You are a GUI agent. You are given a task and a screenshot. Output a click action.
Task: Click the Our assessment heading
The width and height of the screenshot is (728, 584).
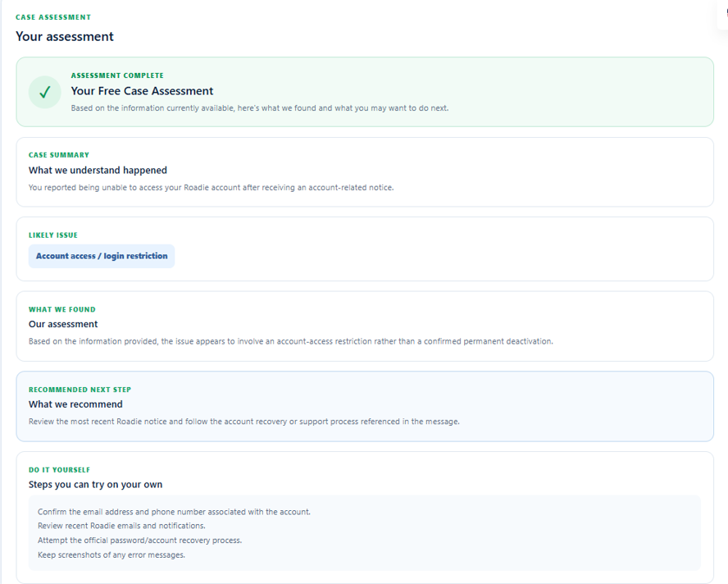(x=63, y=324)
